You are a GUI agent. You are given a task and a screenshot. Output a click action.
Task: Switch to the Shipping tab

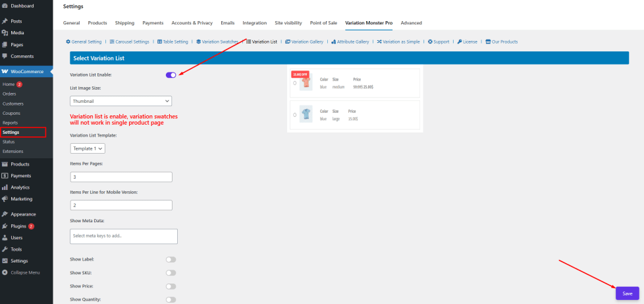(x=124, y=23)
